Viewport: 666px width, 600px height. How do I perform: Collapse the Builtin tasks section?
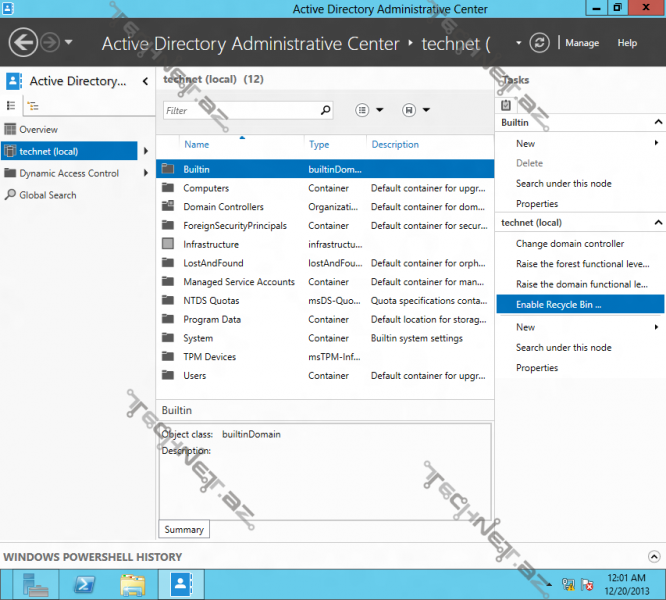tap(658, 122)
